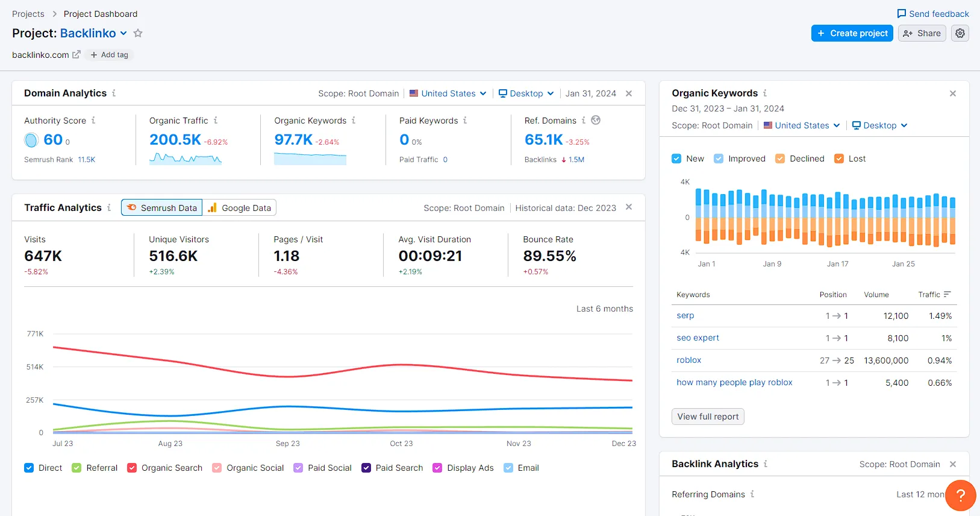Click the Organic Keywords sparkline chart
The height and width of the screenshot is (516, 980).
[x=310, y=159]
